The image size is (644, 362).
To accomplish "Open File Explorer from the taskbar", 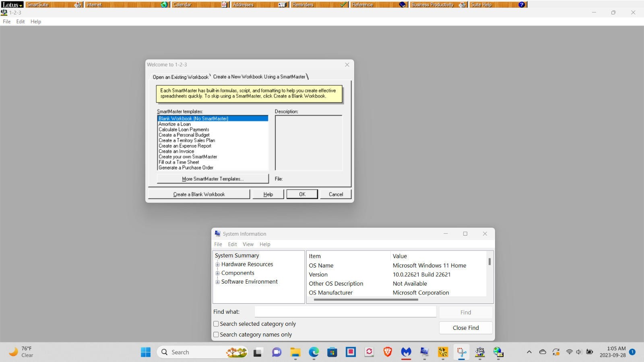I will [x=295, y=352].
